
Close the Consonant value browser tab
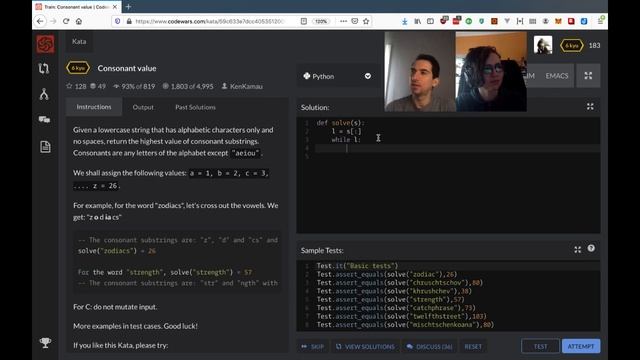(115, 7)
